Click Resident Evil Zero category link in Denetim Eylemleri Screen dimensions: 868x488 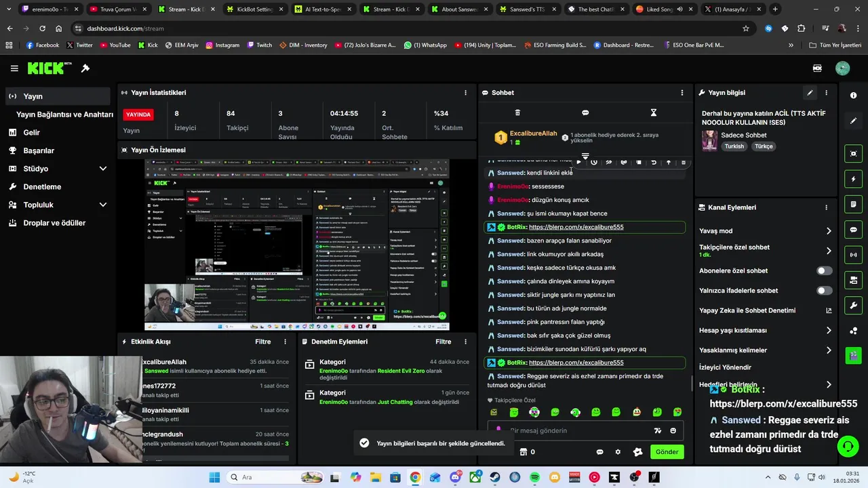(401, 371)
